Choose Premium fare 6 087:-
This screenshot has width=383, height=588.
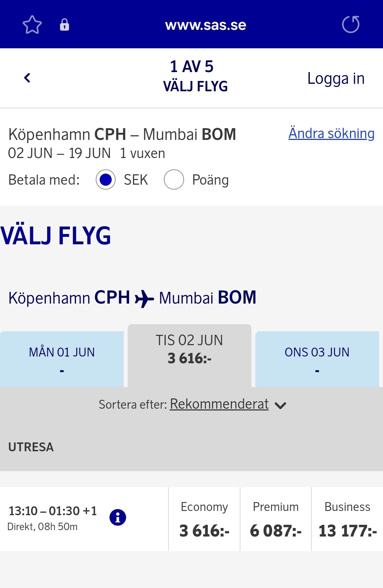tap(276, 519)
